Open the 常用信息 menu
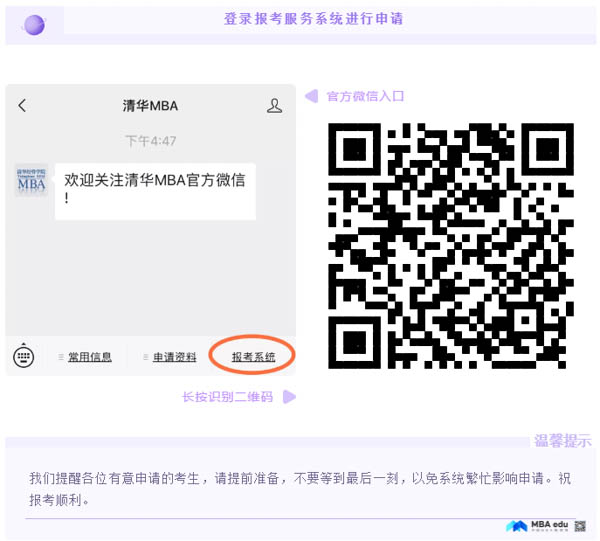600x541 pixels. 90,357
